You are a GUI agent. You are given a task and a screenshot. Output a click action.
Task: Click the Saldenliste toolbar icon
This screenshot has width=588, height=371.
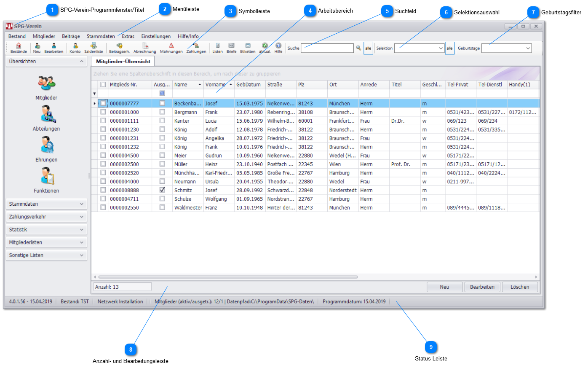[94, 47]
